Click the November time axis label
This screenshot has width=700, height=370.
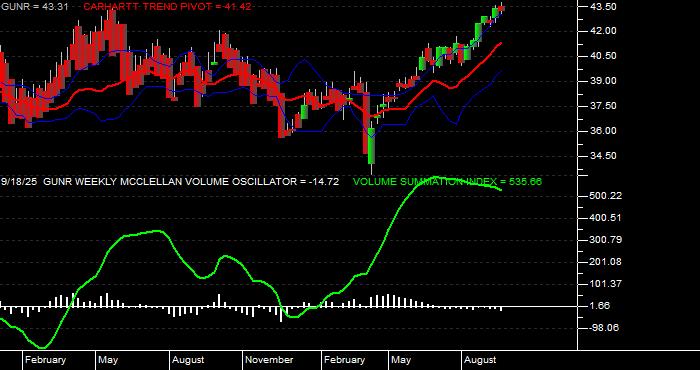(x=269, y=360)
